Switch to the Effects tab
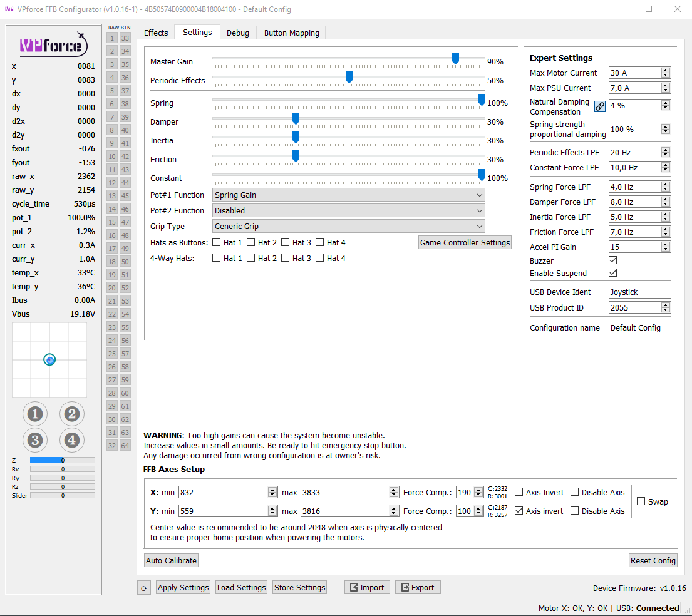This screenshot has height=616, width=692. pos(156,33)
